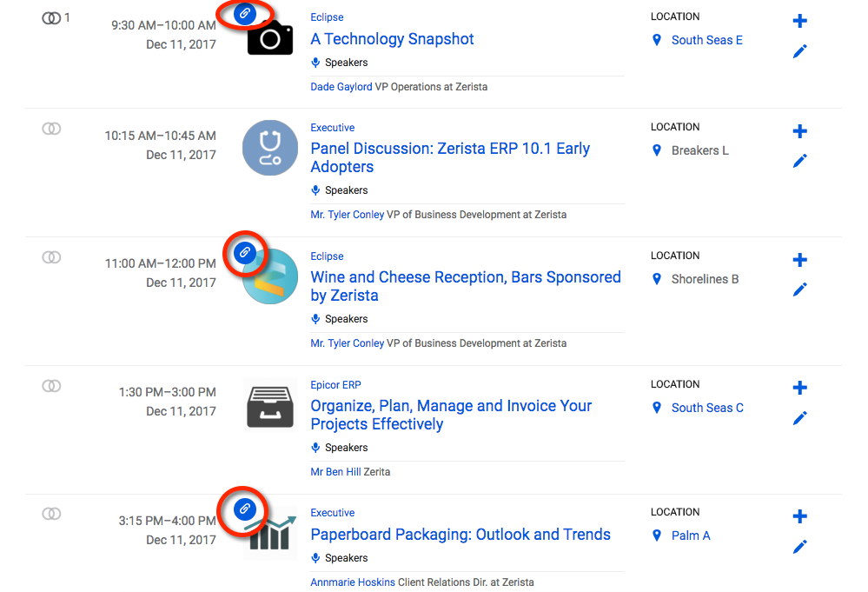View speaker Dade Gaylord profile
The image size is (868, 592).
click(x=341, y=87)
